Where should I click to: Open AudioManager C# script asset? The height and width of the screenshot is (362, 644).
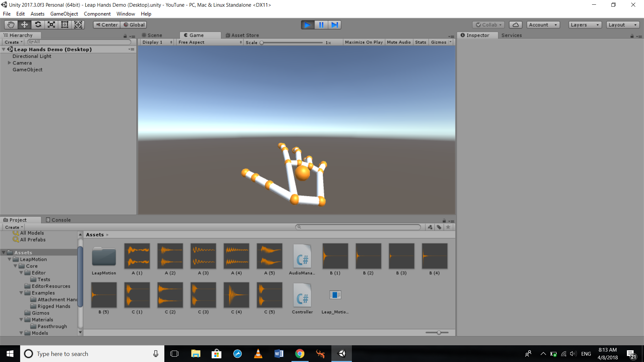(302, 256)
